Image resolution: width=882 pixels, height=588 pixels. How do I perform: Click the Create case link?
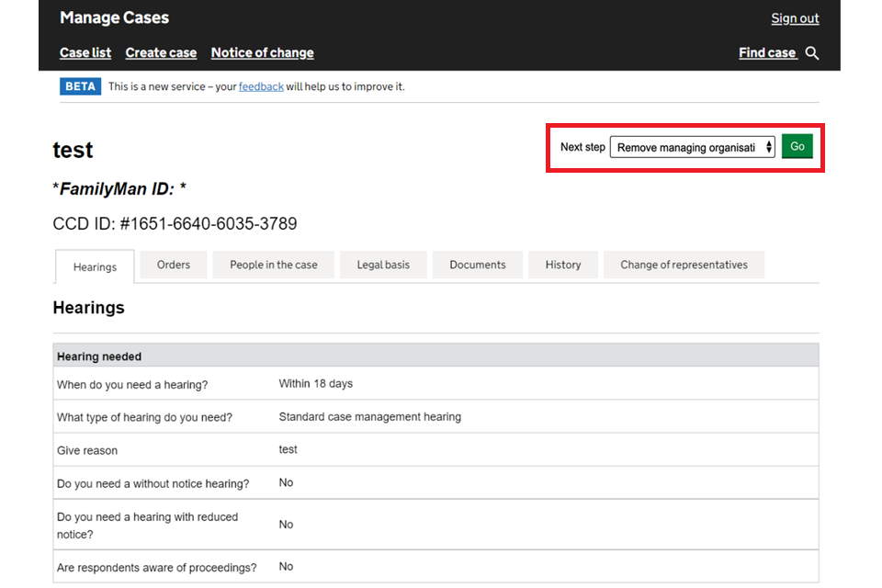tap(161, 52)
